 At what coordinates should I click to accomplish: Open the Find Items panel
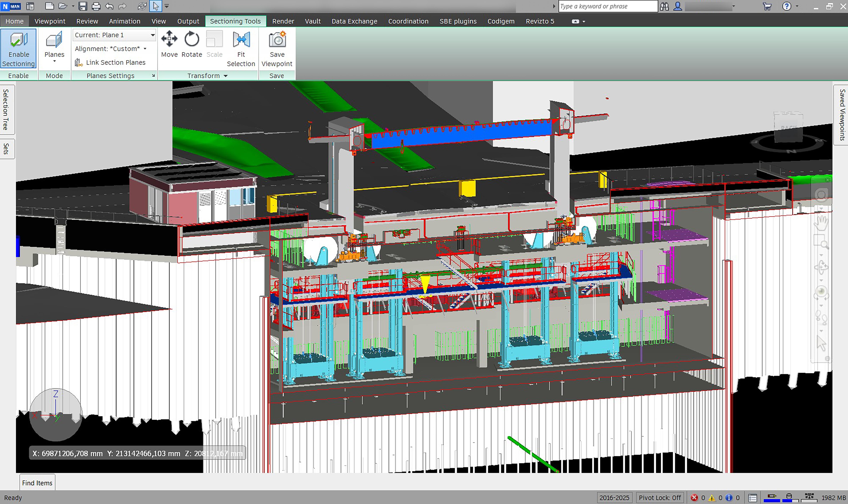pos(37,483)
